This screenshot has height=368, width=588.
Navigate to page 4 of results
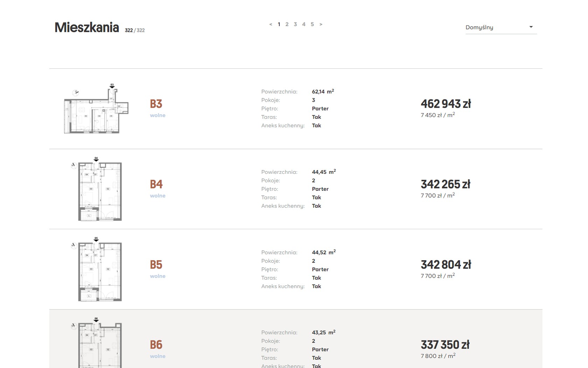coord(304,24)
